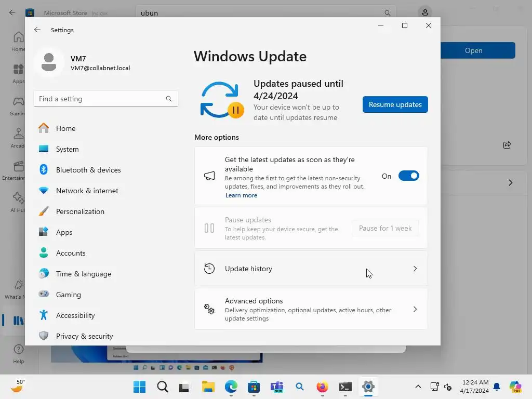Open Time & language settings
Viewport: 532px width, 399px height.
106,274
